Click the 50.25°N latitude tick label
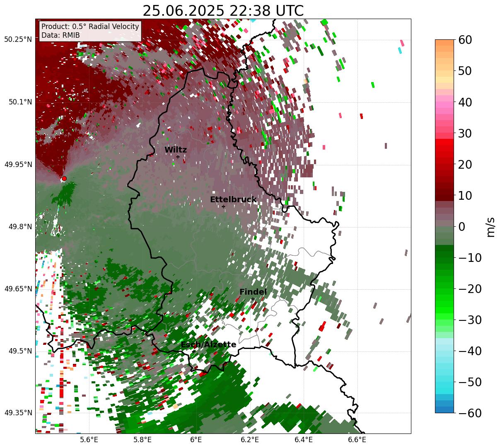The height and width of the screenshot is (448, 500). pyautogui.click(x=18, y=40)
